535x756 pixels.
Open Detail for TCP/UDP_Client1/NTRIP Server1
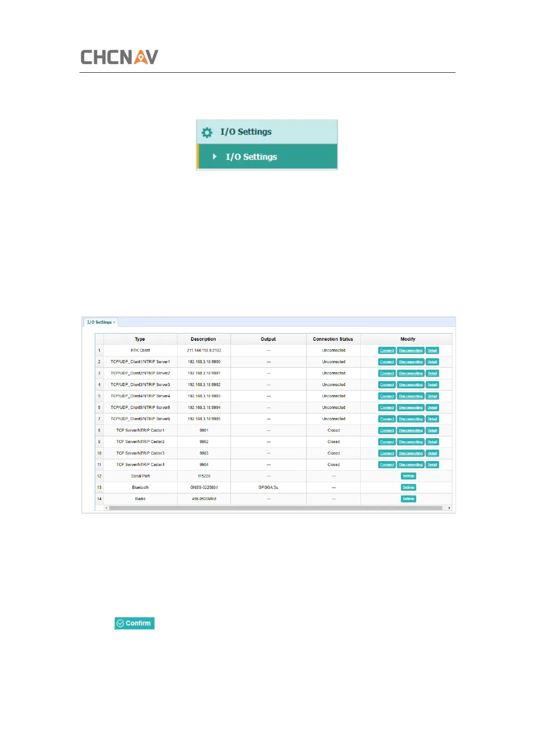[432, 362]
